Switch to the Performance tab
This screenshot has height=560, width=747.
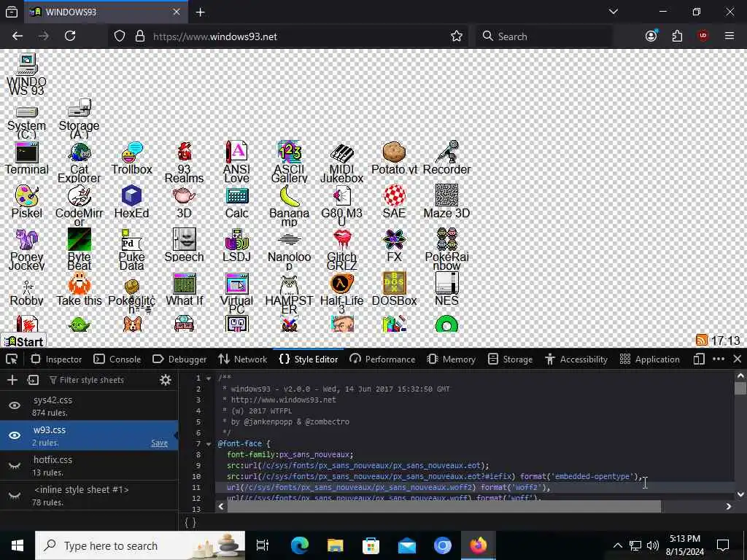point(382,359)
